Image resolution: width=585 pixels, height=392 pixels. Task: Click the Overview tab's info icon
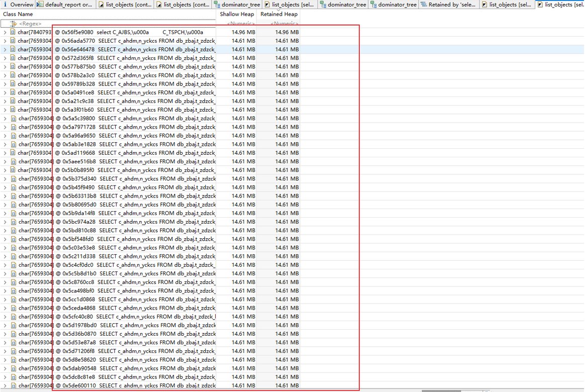click(x=6, y=5)
